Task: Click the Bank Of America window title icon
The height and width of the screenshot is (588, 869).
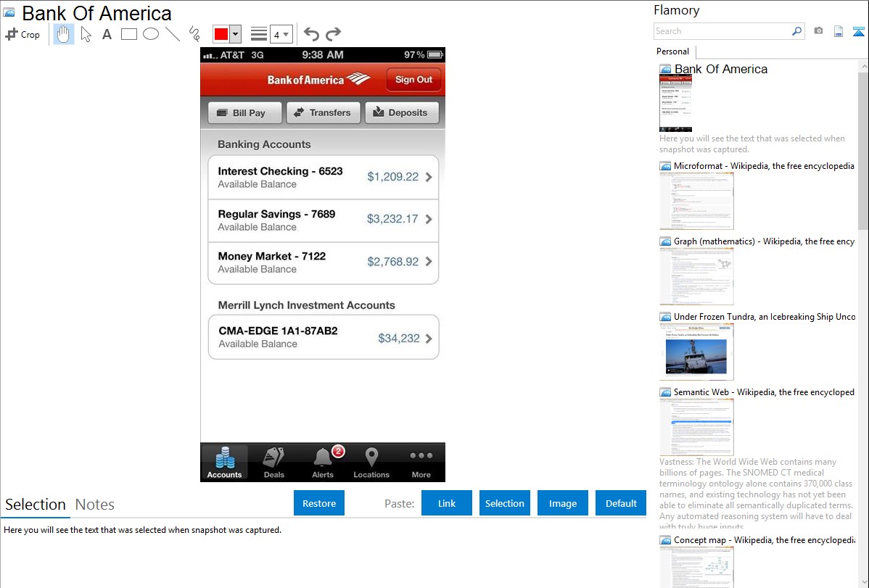Action: [9, 12]
